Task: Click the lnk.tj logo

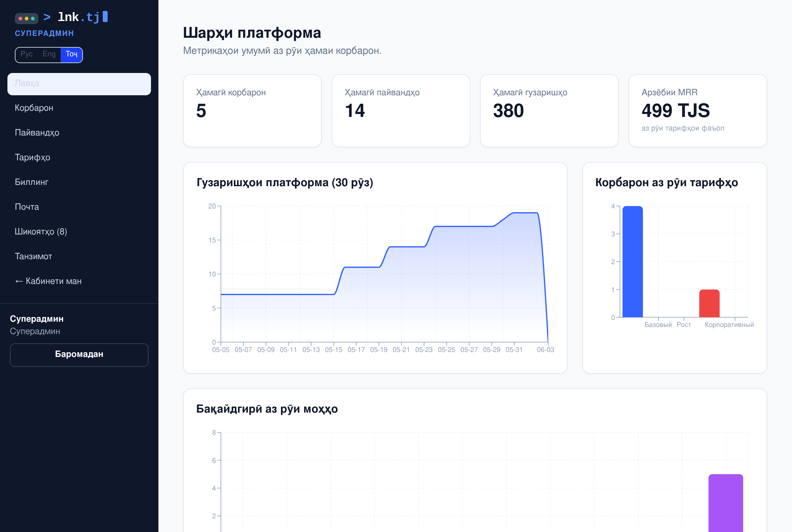Action: click(62, 17)
